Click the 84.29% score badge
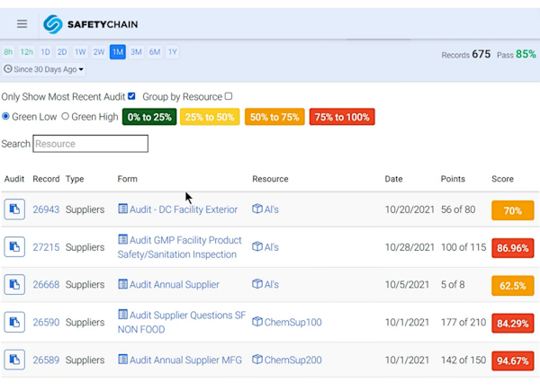Image resolution: width=540 pixels, height=392 pixels. pos(513,323)
